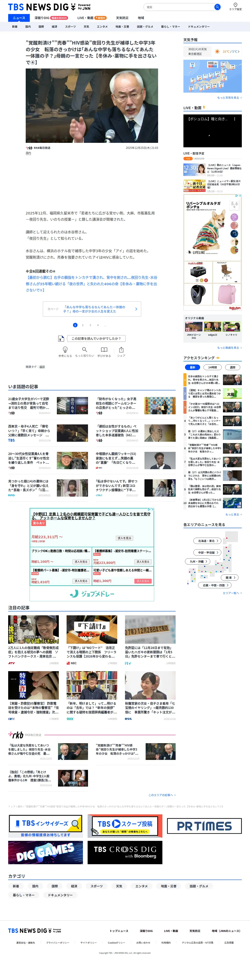This screenshot has height=980, width=250.
Task: Open the JNNドローンDIG video thumbnail
Action: point(194,327)
